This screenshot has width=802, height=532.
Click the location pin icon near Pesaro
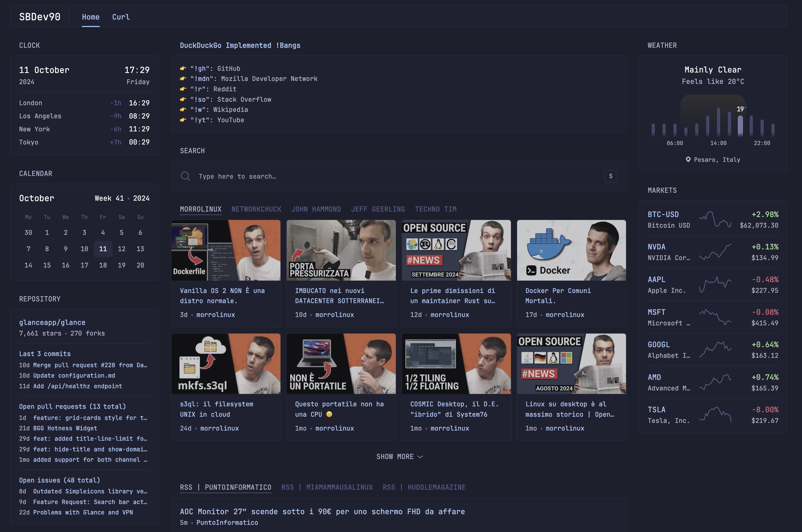coord(688,159)
